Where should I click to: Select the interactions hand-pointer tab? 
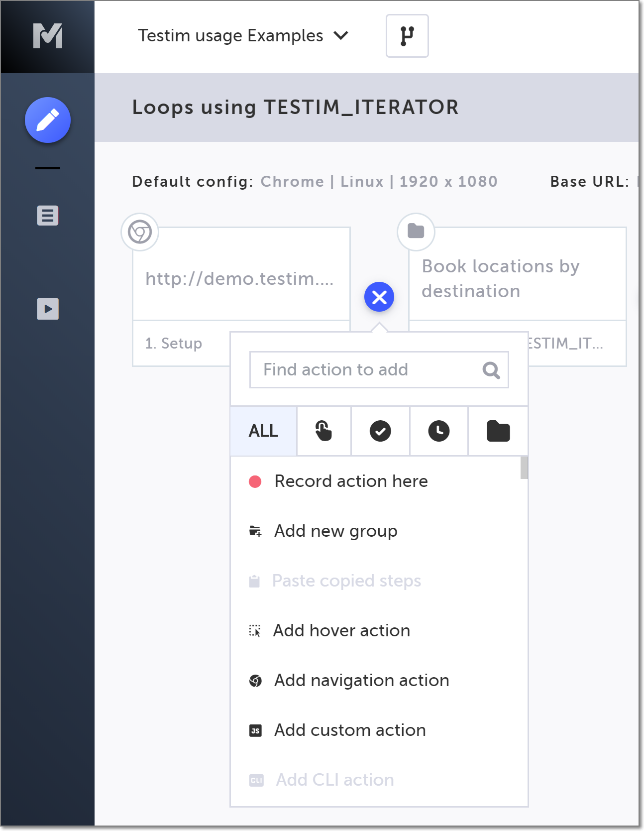click(x=324, y=431)
